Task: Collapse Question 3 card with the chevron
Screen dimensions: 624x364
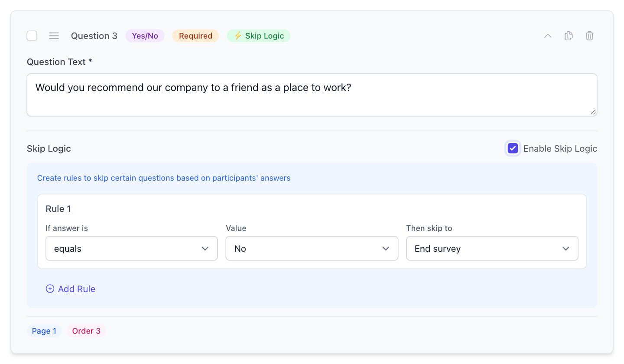Action: [x=548, y=36]
